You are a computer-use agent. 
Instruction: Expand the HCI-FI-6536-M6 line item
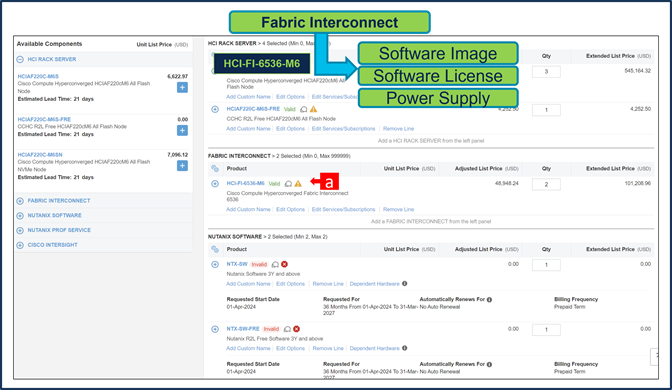pos(215,183)
